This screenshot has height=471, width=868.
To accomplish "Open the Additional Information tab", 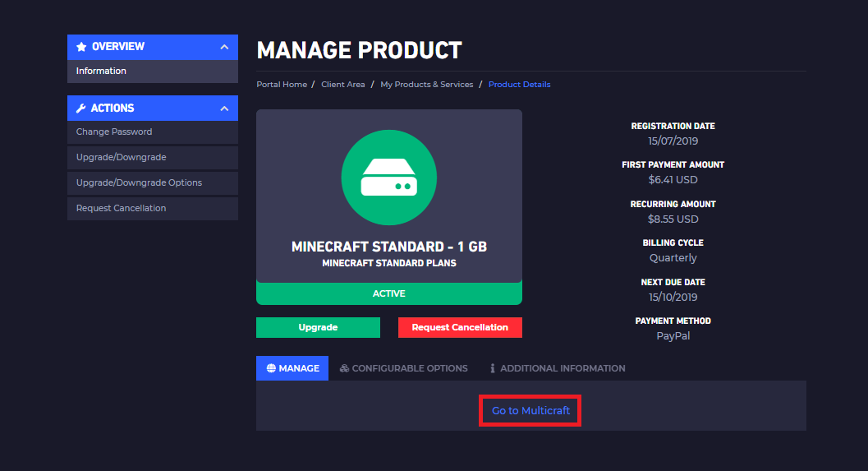I will pos(558,368).
